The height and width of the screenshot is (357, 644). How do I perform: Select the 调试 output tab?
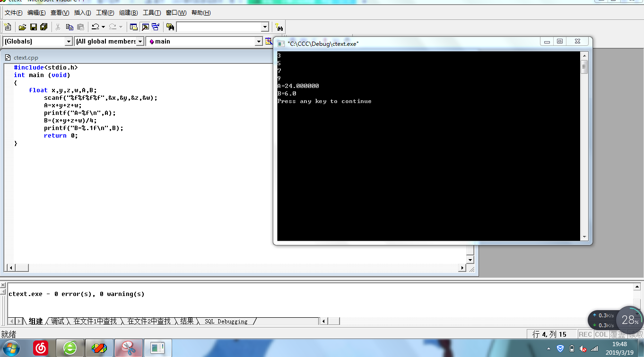(x=57, y=322)
